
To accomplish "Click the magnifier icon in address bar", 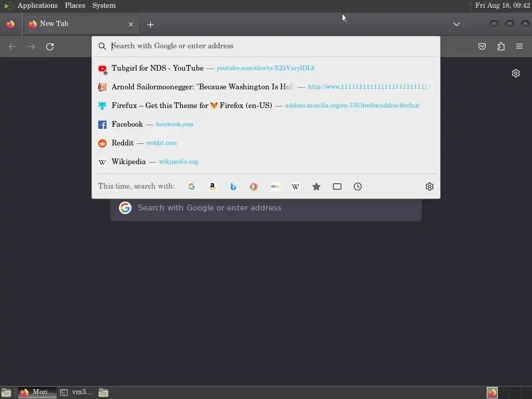I will 102,46.
